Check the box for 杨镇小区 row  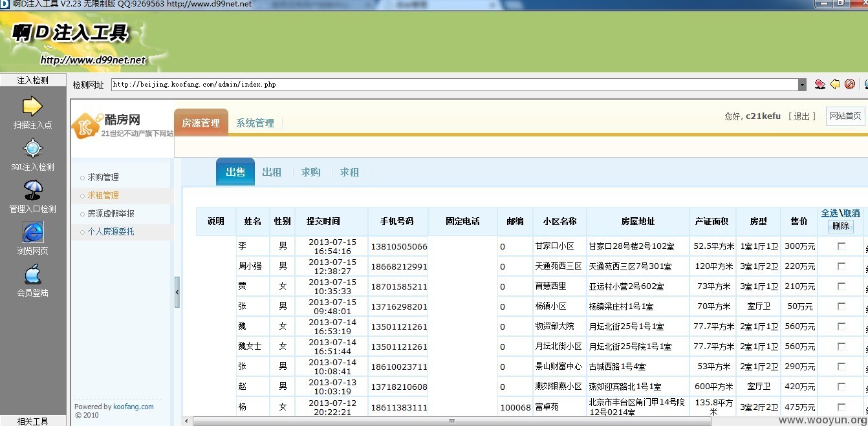841,306
